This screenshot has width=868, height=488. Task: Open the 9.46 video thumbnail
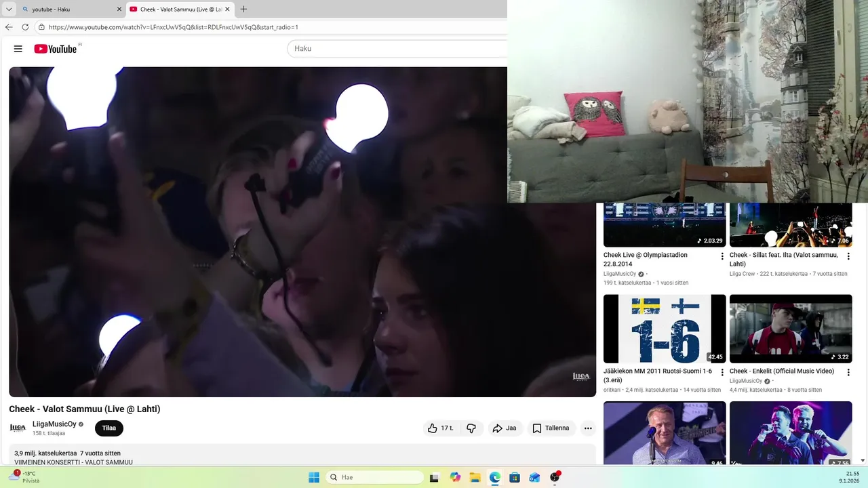(665, 433)
